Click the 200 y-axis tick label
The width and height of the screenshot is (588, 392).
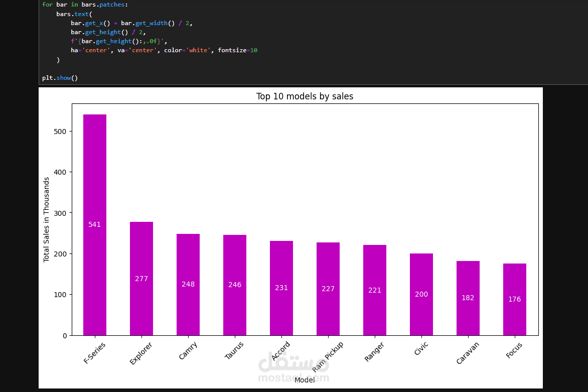click(x=60, y=254)
